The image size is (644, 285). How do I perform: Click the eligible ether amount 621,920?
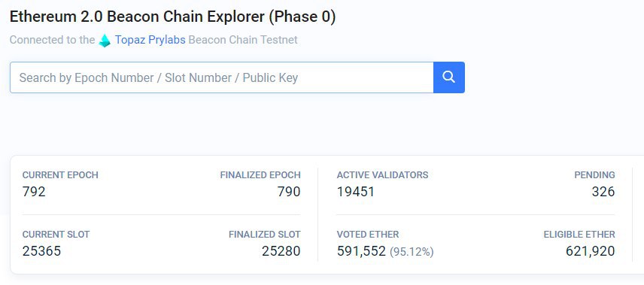pos(591,251)
